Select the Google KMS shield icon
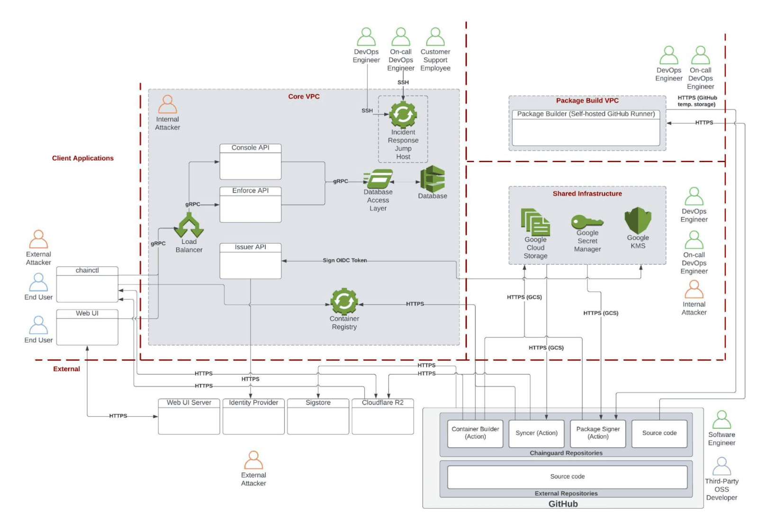 click(x=638, y=220)
